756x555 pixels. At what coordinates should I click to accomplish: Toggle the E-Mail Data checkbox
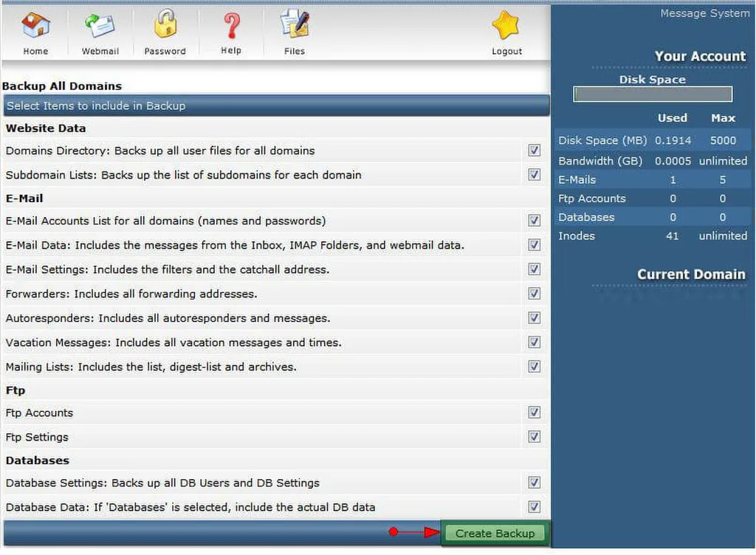tap(534, 245)
